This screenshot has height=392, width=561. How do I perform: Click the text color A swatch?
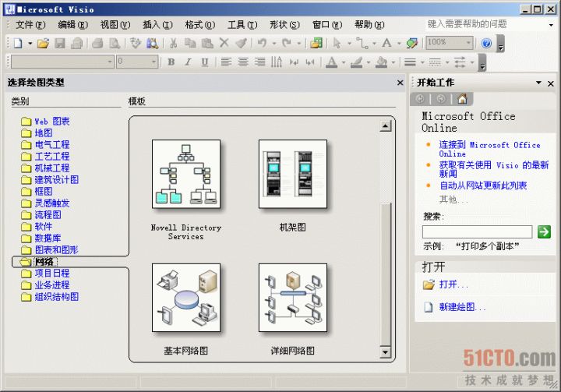click(x=332, y=62)
